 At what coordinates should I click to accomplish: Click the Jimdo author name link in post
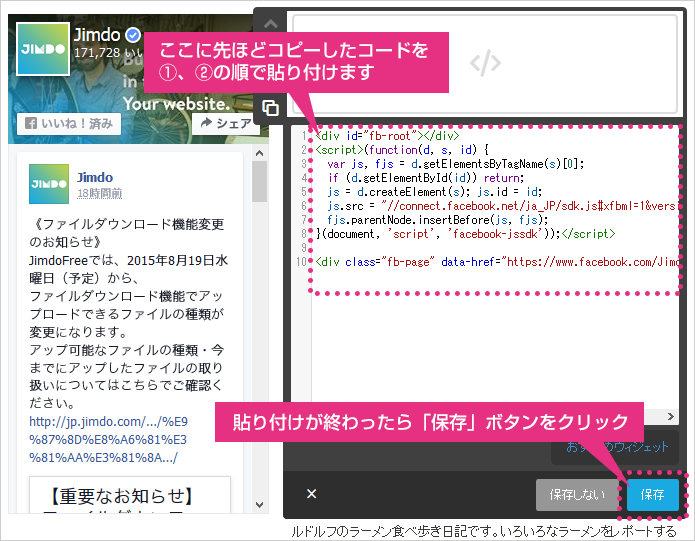pyautogui.click(x=95, y=177)
